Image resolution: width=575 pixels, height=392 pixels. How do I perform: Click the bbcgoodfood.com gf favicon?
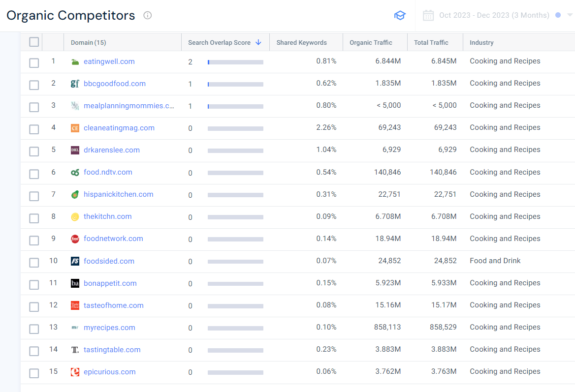point(75,84)
